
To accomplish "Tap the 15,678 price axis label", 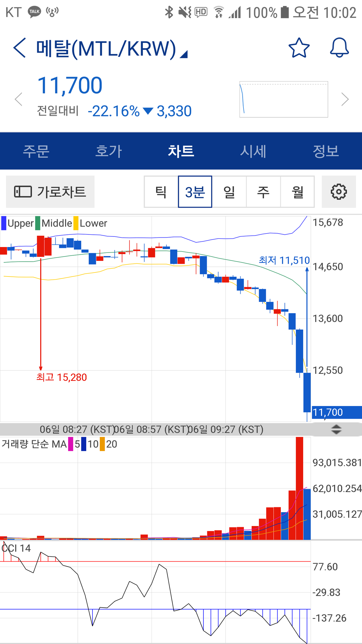I will tap(328, 223).
